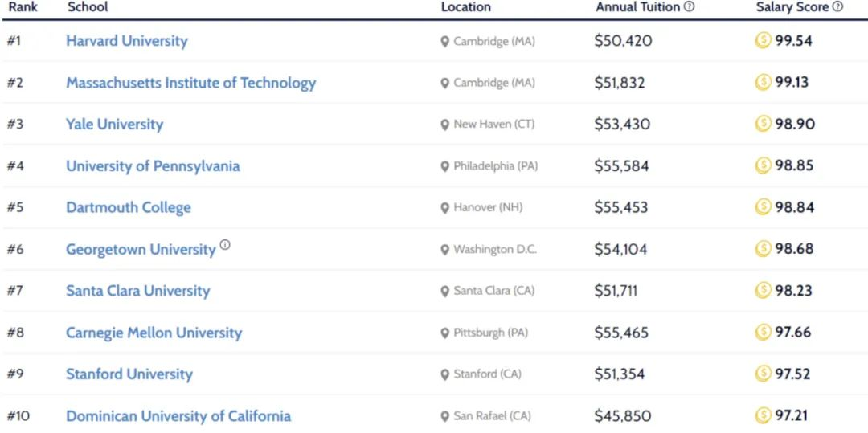Click the coin icon beside score 97.21
868x433 pixels.
click(763, 415)
